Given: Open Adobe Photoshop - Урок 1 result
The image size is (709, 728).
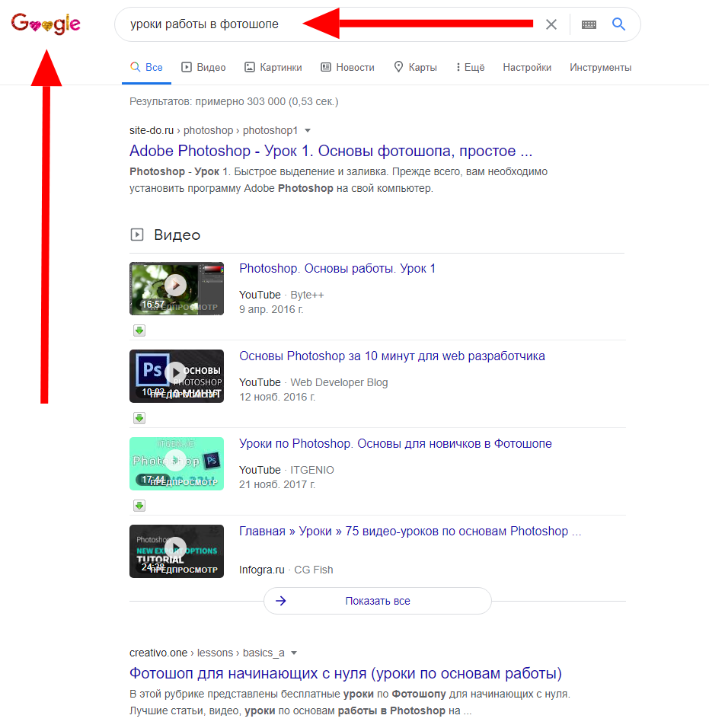Looking at the screenshot, I should [331, 151].
